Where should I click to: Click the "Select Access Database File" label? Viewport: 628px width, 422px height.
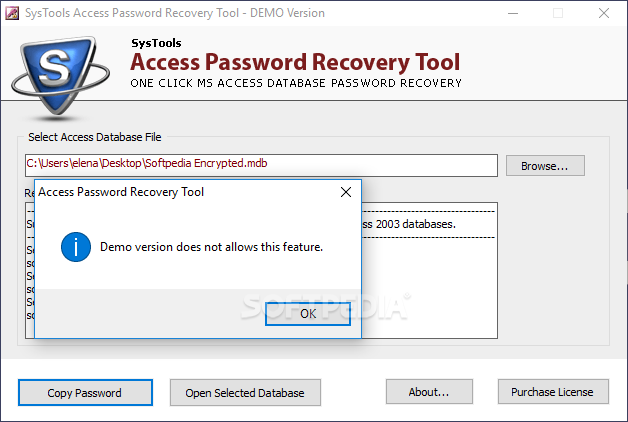(x=95, y=137)
